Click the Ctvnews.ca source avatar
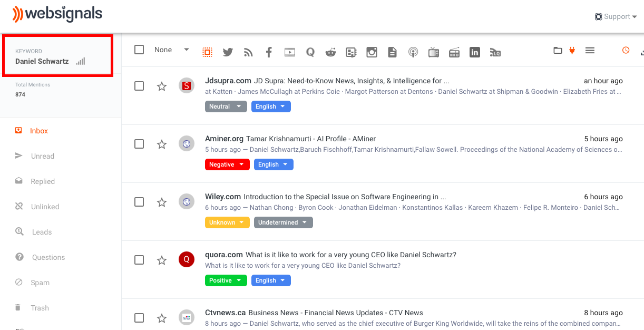Screen dimensions: 644x330 coord(187,317)
